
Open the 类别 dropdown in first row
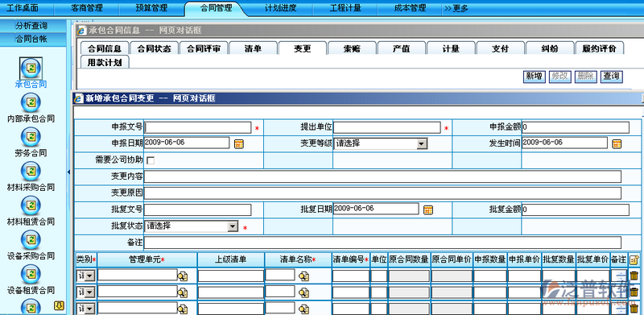(x=89, y=276)
